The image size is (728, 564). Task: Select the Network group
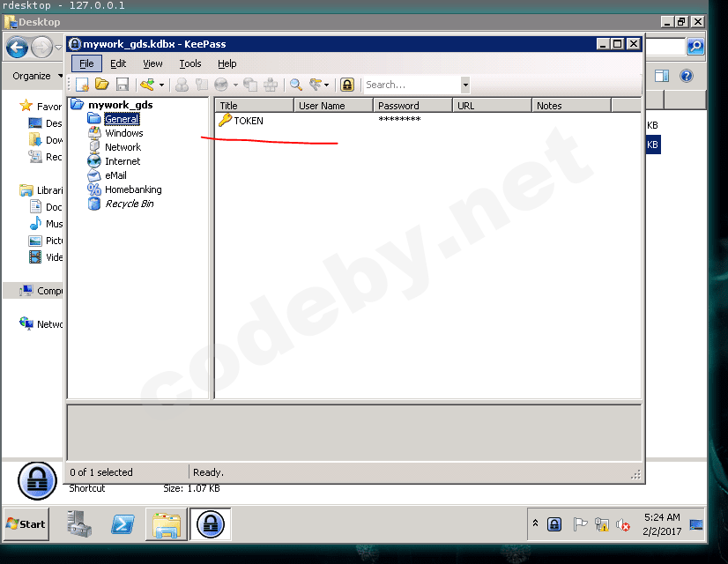123,147
